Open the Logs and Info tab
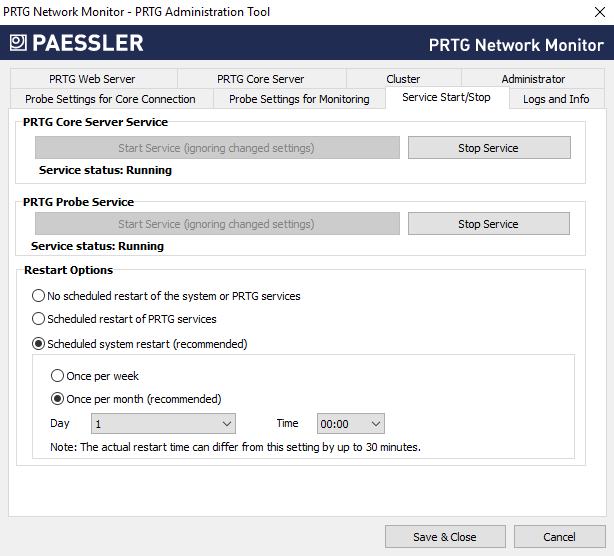This screenshot has width=614, height=556. coord(556,99)
